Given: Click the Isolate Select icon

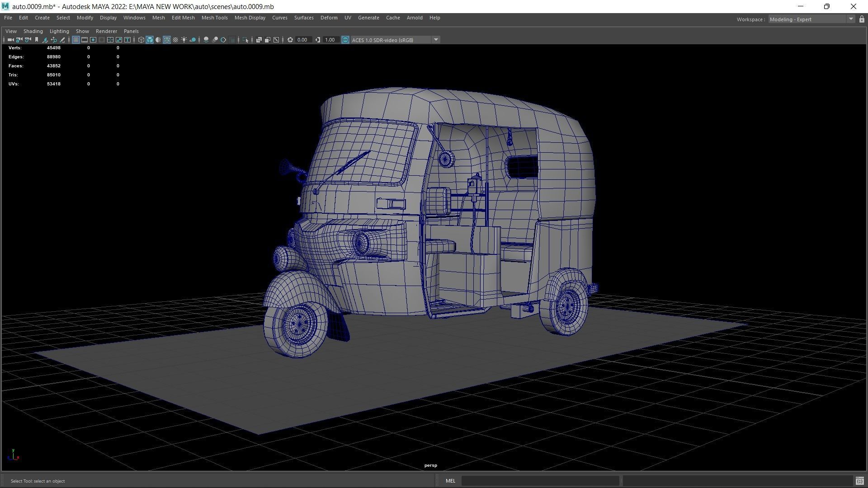Looking at the screenshot, I should [x=245, y=40].
